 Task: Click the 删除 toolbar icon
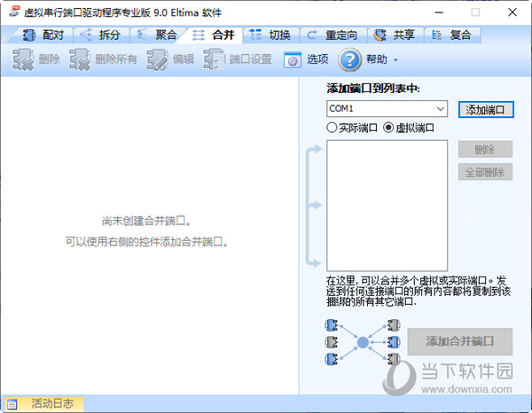tap(23, 59)
